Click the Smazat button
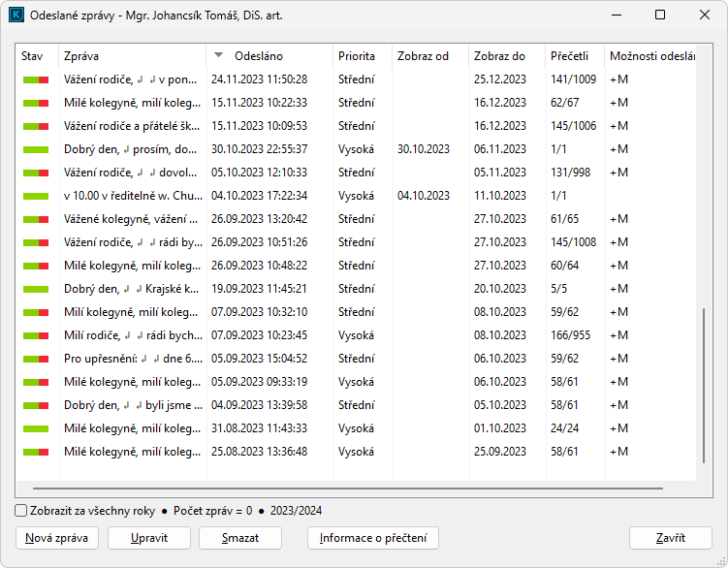This screenshot has height=568, width=728. pyautogui.click(x=239, y=538)
